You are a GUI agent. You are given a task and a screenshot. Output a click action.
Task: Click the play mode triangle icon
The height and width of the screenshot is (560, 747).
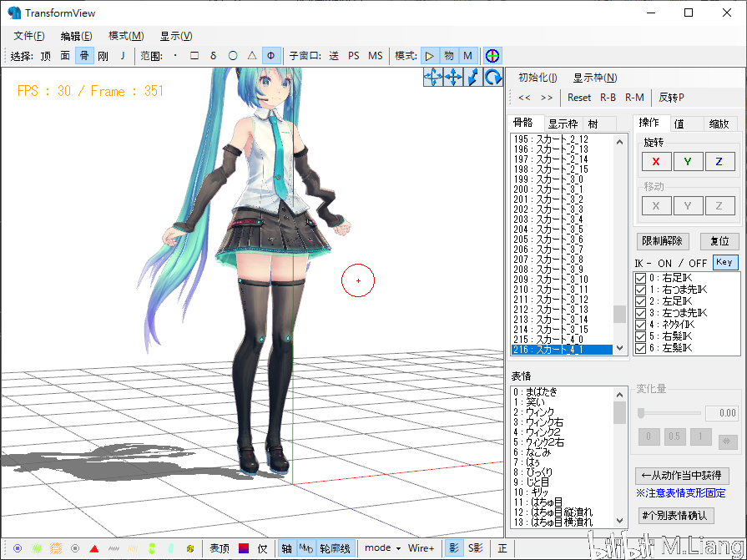click(429, 56)
